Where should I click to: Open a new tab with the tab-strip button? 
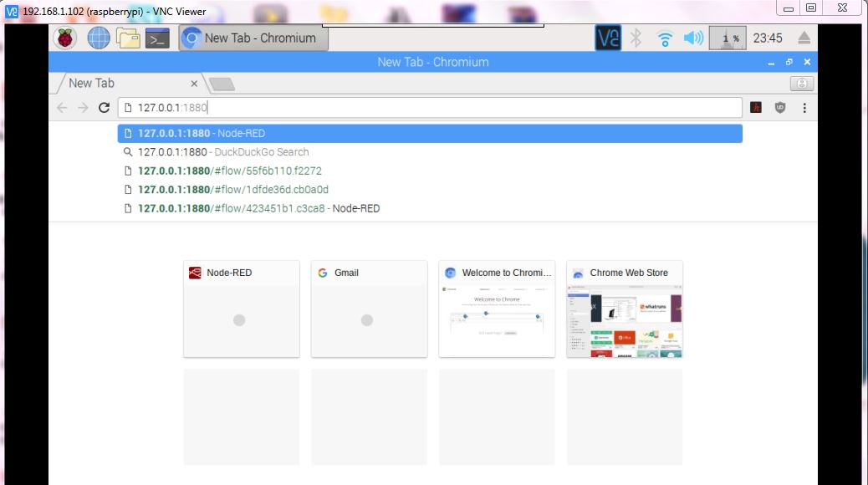click(222, 84)
